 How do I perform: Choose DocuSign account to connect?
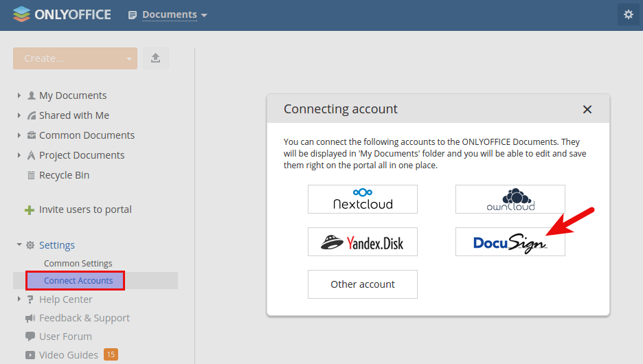tap(510, 242)
